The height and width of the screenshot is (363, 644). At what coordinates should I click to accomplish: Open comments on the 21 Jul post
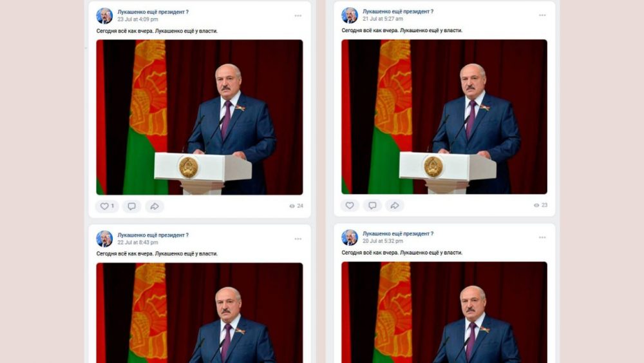tap(372, 205)
